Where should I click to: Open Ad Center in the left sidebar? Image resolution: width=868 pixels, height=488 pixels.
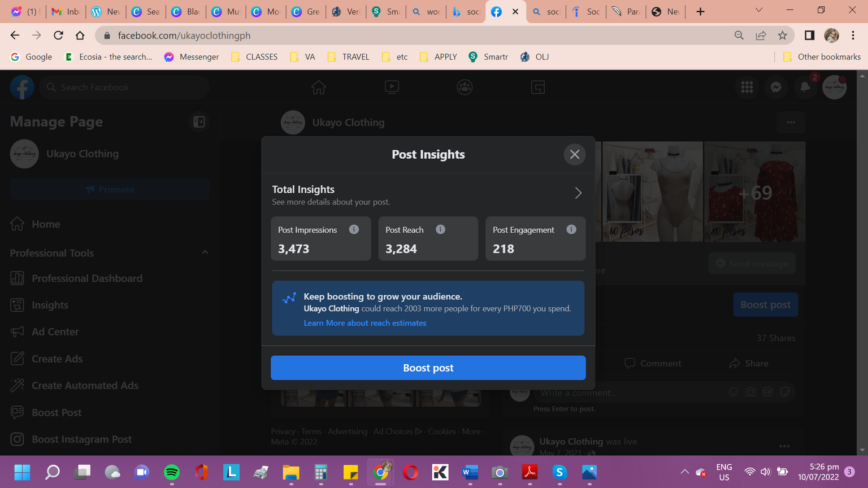(55, 332)
